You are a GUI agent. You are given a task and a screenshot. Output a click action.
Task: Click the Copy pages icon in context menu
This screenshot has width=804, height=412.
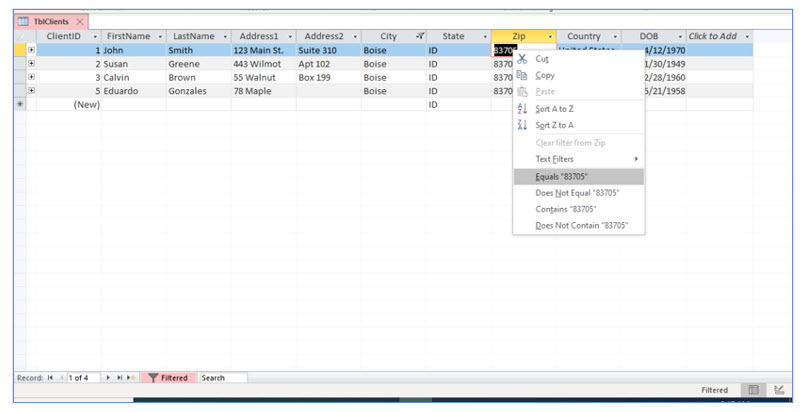522,75
